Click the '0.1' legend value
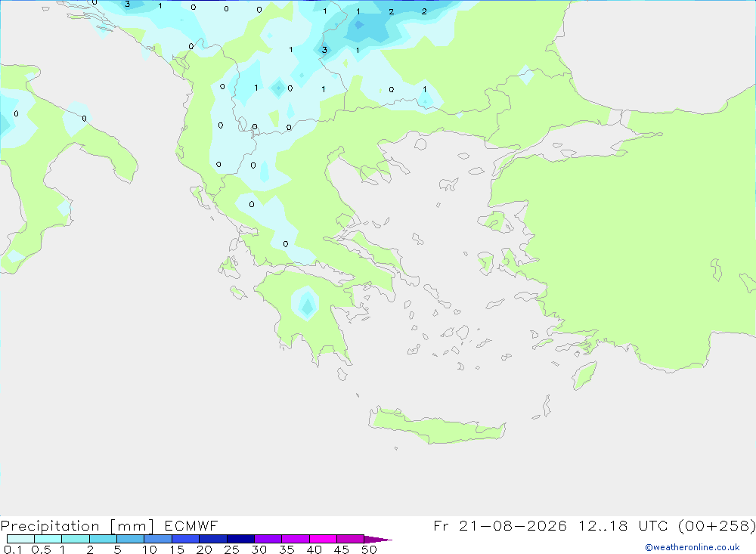 (13, 549)
